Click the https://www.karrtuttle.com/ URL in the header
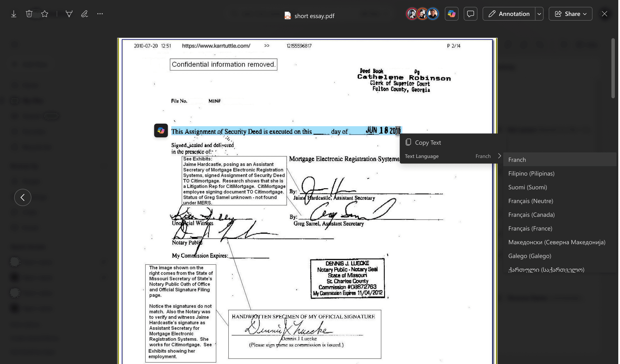 point(216,46)
